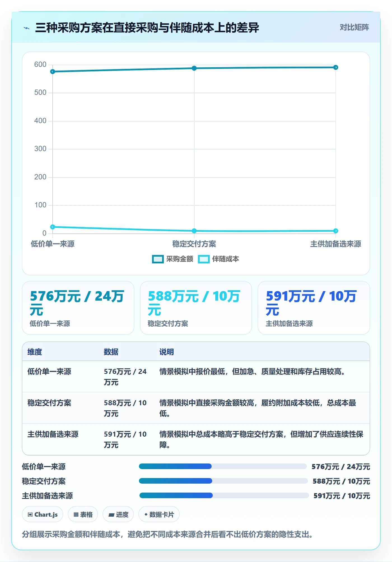Click the 稳定交付方案 x-axis label
The image size is (392, 562).
(194, 244)
